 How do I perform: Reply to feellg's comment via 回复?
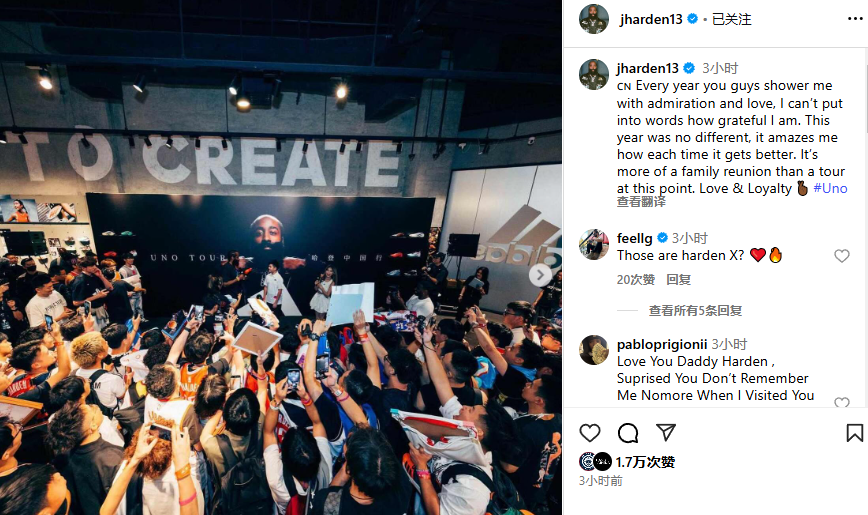[x=678, y=280]
